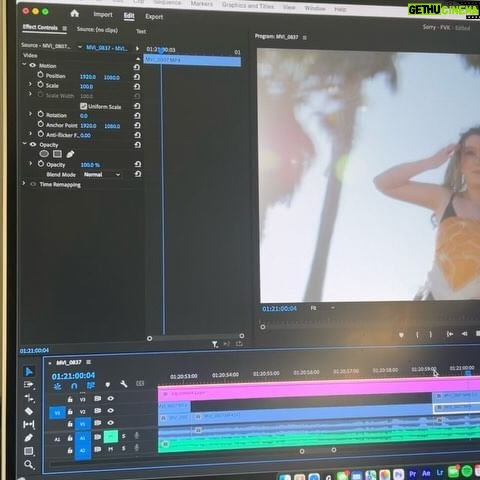
Task: Switch to the Edit workspace tab
Action: 129,16
